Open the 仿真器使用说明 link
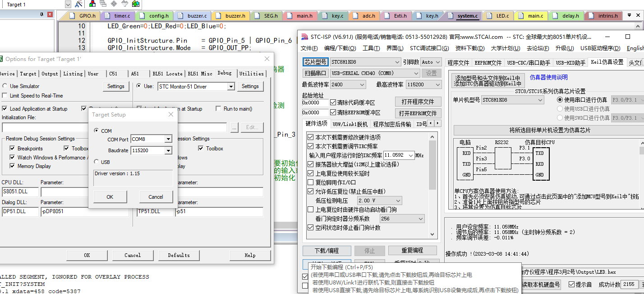 (548, 77)
